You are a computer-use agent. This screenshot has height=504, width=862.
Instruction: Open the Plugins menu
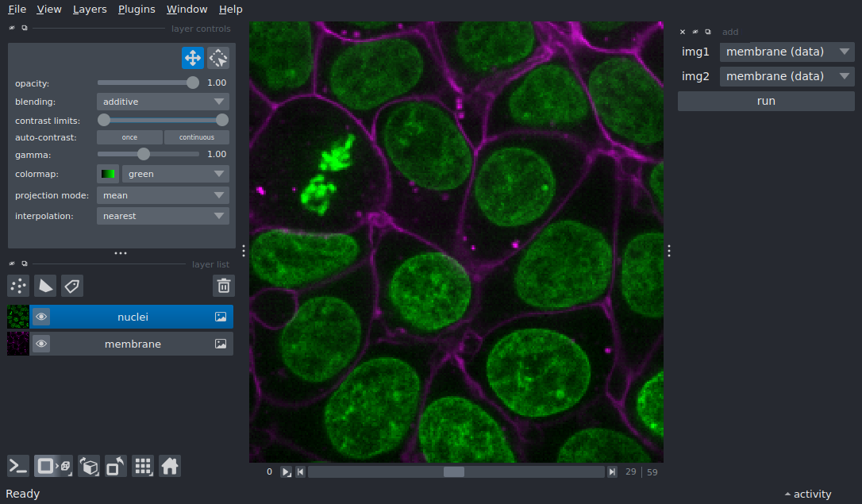[x=137, y=10]
